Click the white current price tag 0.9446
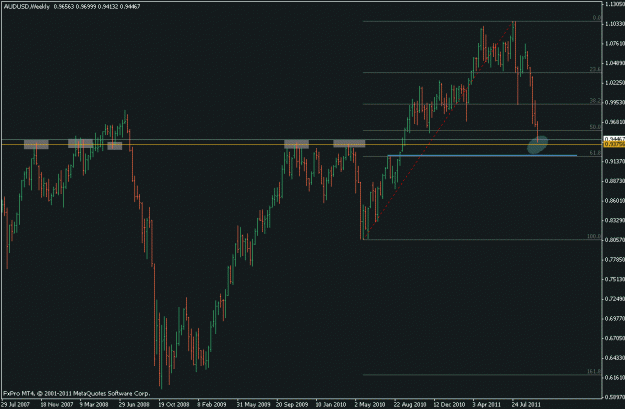The height and width of the screenshot is (409, 625). pos(614,139)
